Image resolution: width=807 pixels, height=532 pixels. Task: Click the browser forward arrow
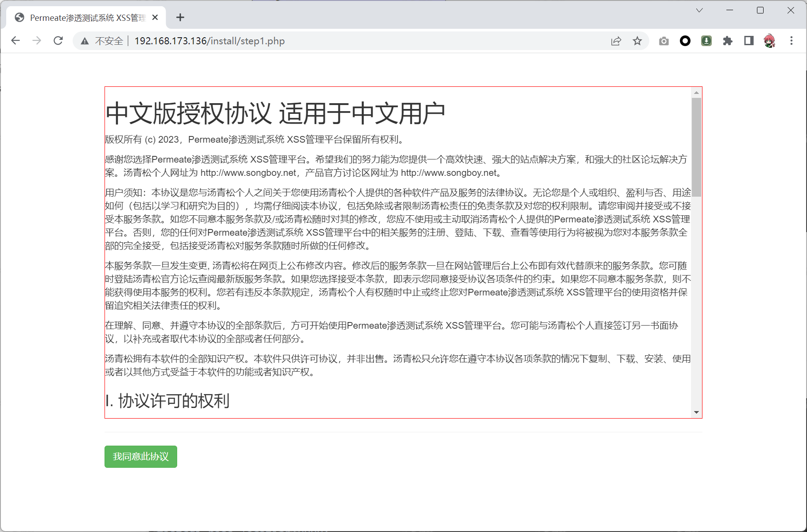[x=37, y=41]
